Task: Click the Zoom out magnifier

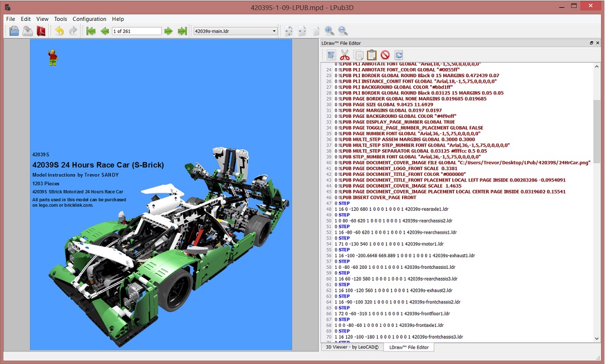Action: pos(343,31)
